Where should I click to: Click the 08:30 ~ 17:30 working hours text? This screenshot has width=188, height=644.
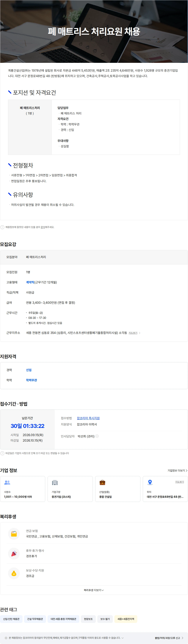point(37,318)
